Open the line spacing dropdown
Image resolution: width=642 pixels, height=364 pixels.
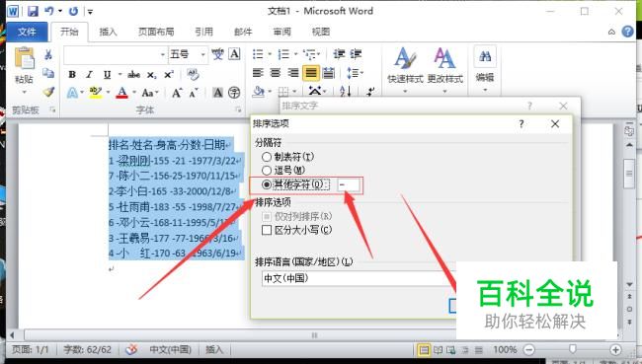click(355, 73)
